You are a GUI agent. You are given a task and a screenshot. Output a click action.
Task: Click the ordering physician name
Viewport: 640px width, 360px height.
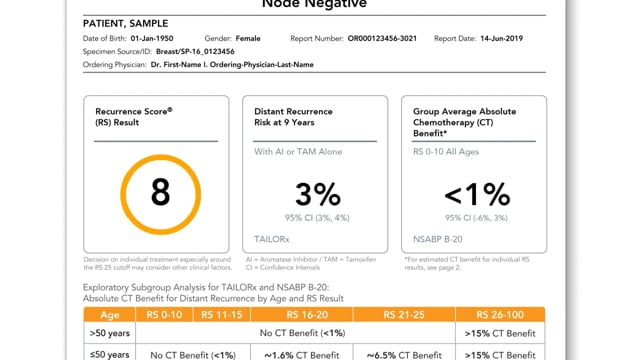tap(232, 64)
